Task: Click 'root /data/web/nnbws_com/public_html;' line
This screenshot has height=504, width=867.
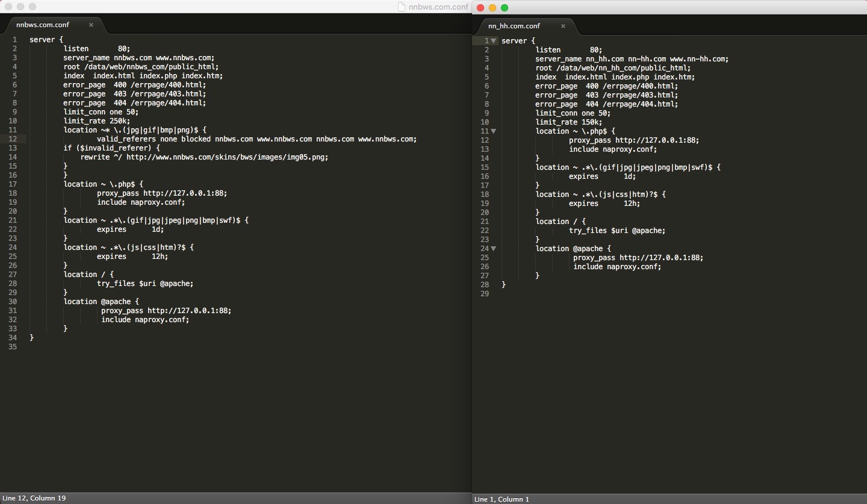Action: [x=141, y=67]
